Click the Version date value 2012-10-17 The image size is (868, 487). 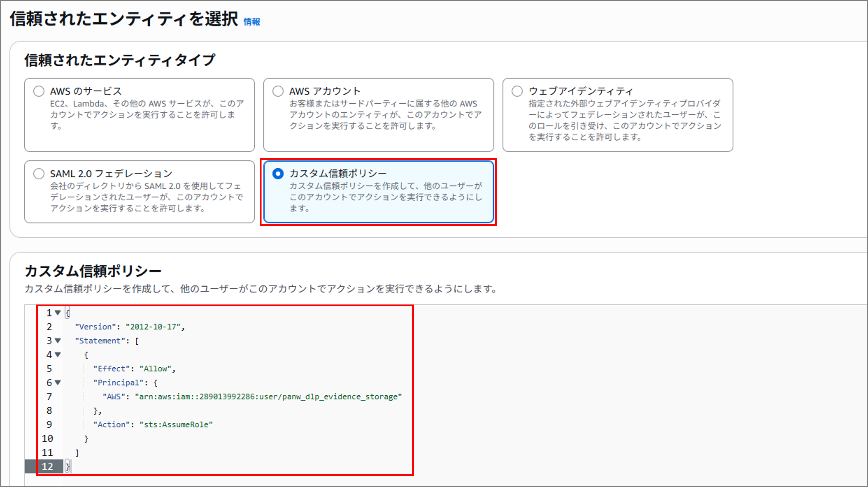tap(153, 327)
